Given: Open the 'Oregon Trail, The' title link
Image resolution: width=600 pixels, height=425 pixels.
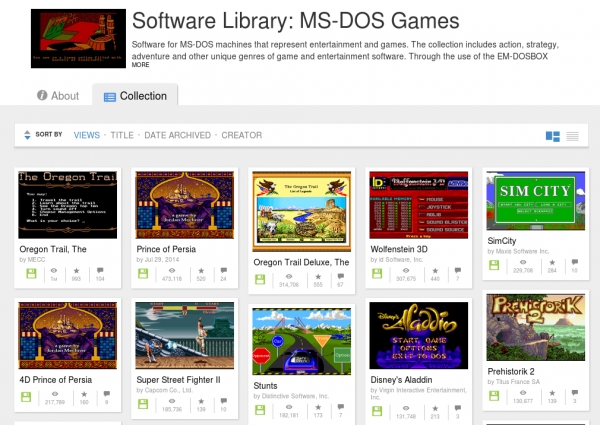Looking at the screenshot, I should pos(53,249).
